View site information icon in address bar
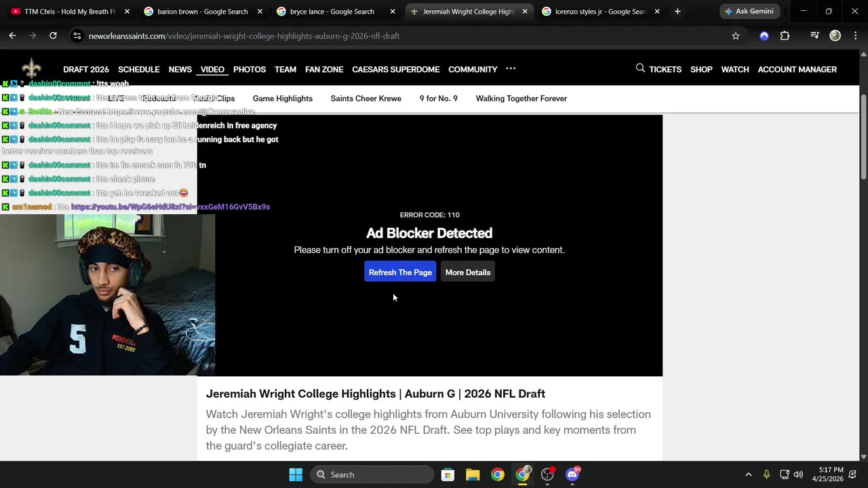The width and height of the screenshot is (868, 488). 77,36
